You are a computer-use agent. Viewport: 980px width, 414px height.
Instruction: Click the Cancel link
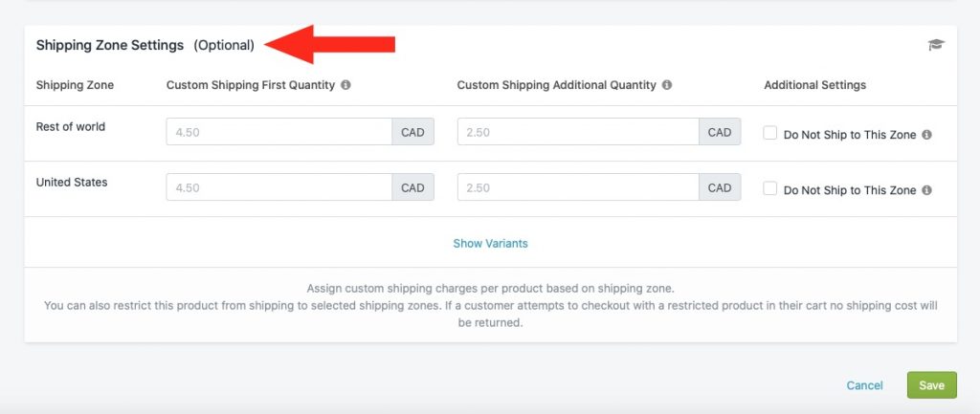tap(864, 385)
